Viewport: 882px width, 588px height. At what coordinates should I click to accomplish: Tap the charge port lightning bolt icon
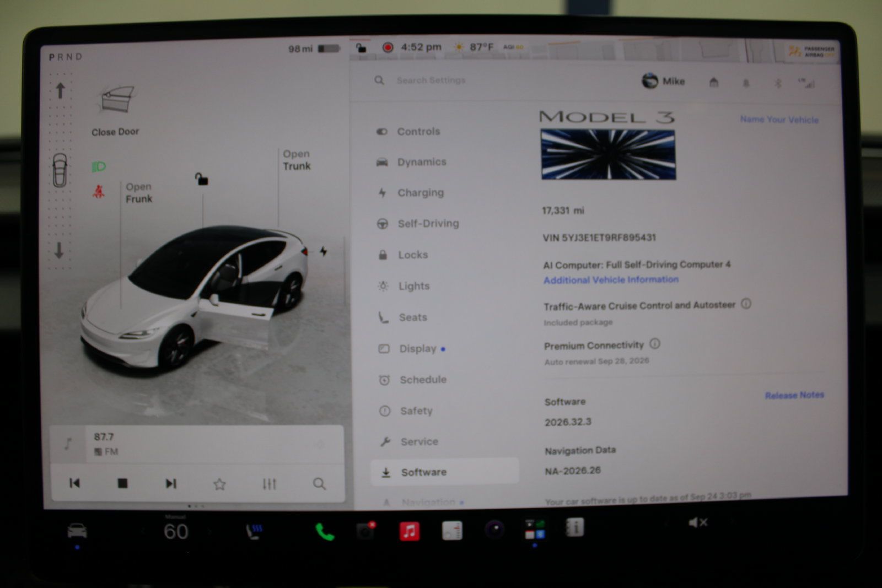(324, 251)
